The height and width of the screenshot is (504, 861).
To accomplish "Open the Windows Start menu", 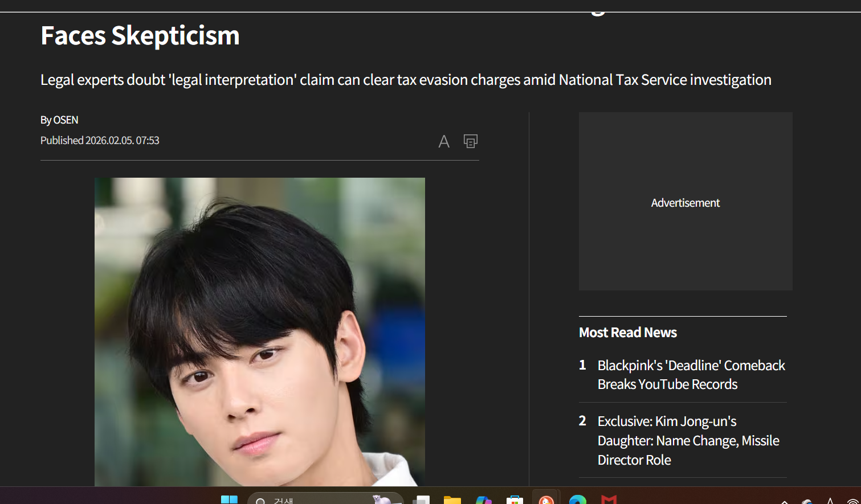I will coord(229,500).
